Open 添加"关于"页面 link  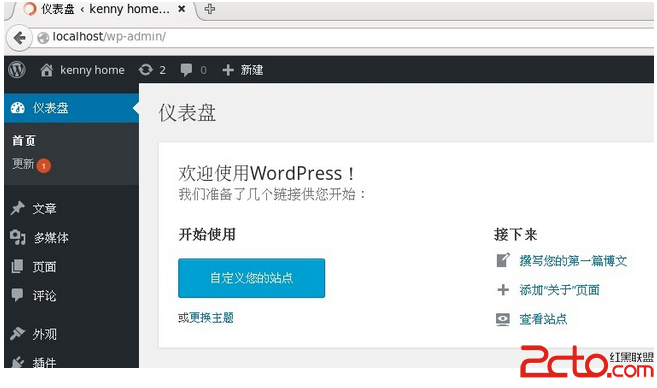click(x=559, y=290)
